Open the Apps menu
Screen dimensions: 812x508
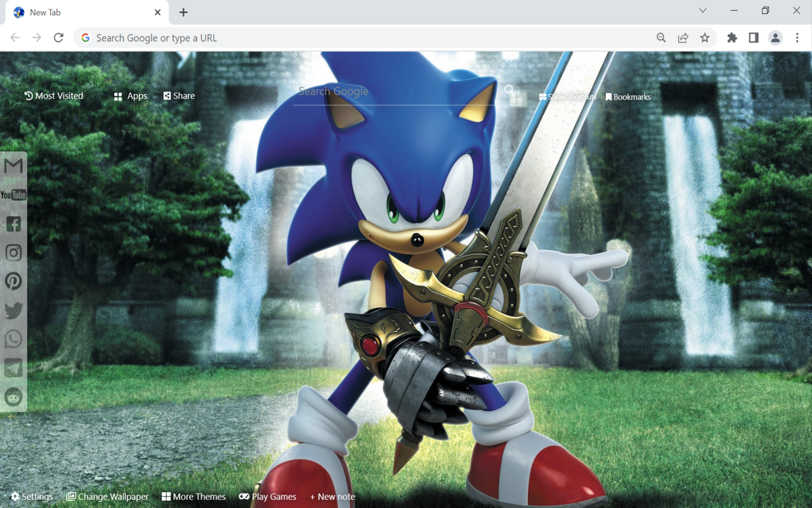tap(131, 96)
